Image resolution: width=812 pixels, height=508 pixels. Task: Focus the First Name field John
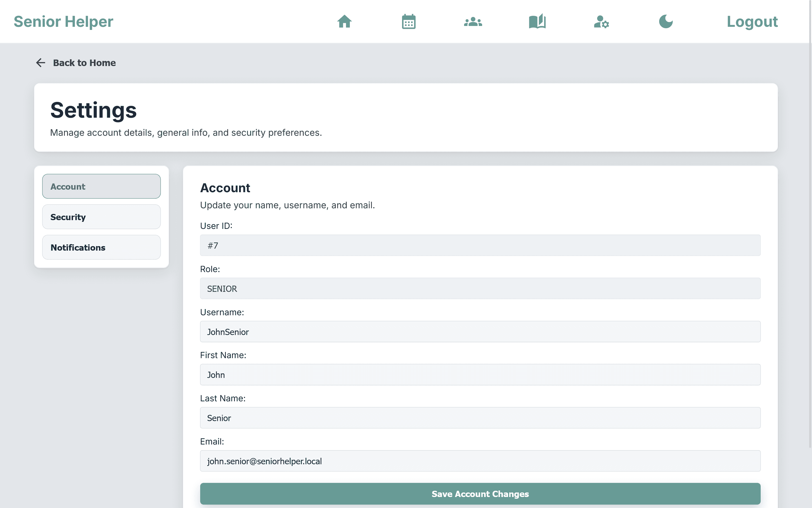[x=480, y=375]
